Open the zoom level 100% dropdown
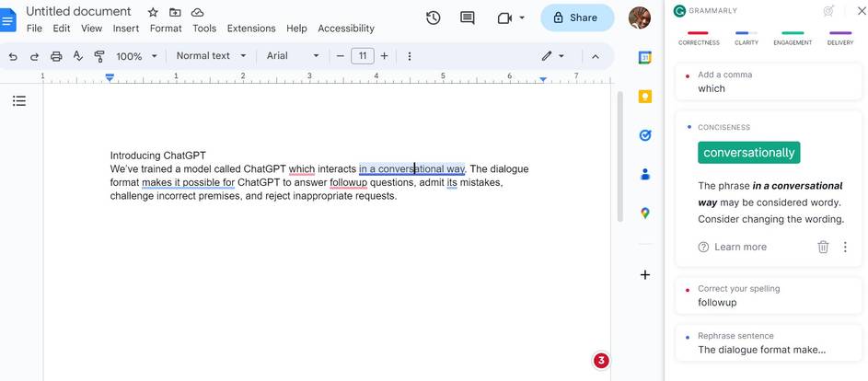Image resolution: width=868 pixels, height=381 pixels. tap(135, 56)
